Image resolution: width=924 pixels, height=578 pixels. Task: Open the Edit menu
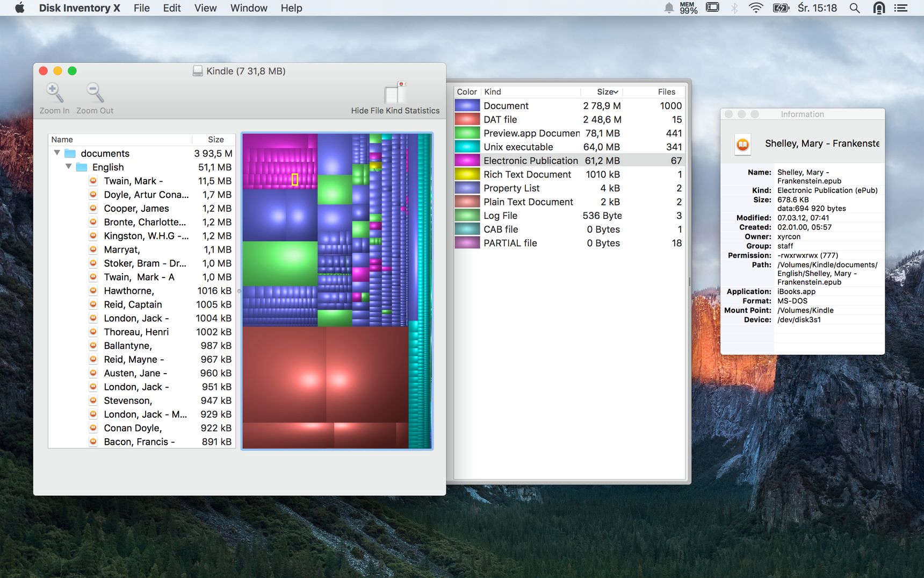[172, 8]
